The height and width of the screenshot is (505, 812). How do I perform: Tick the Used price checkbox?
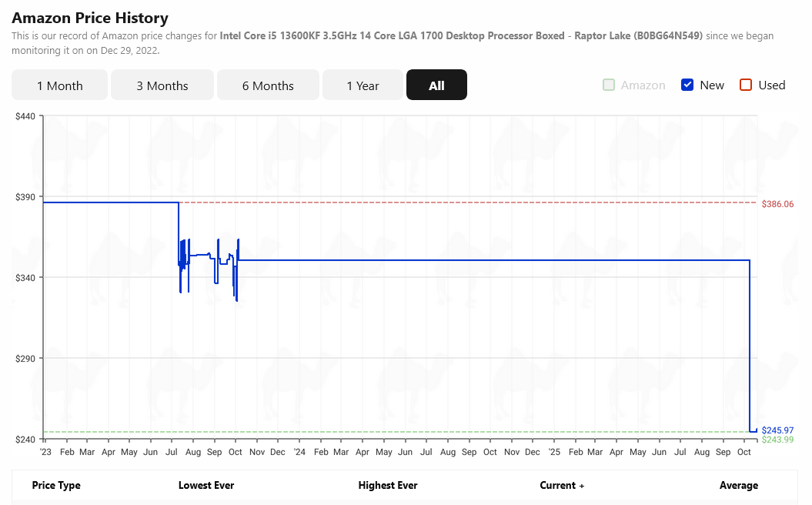[746, 85]
